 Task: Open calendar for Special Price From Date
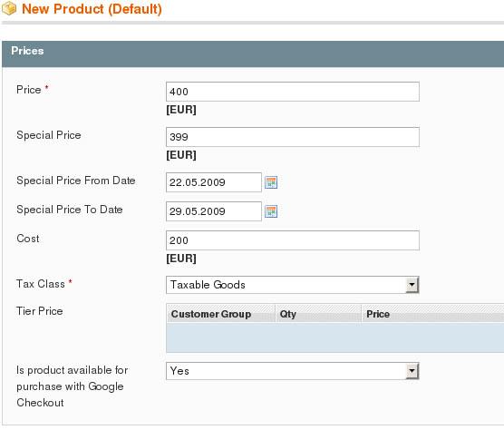click(271, 182)
